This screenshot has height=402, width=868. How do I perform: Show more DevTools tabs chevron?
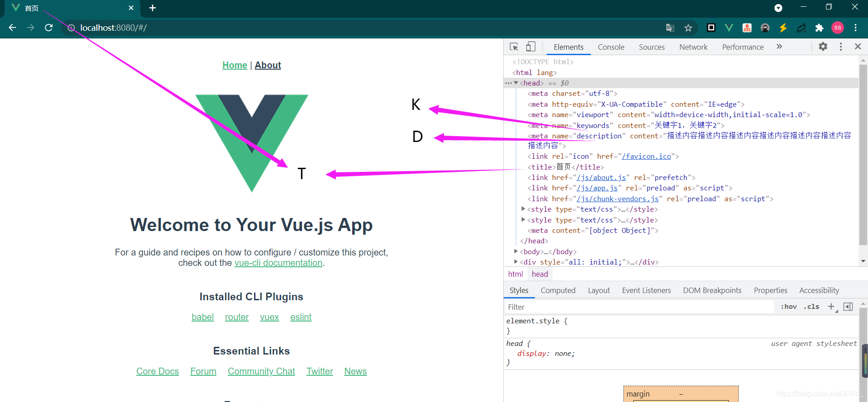pos(779,47)
